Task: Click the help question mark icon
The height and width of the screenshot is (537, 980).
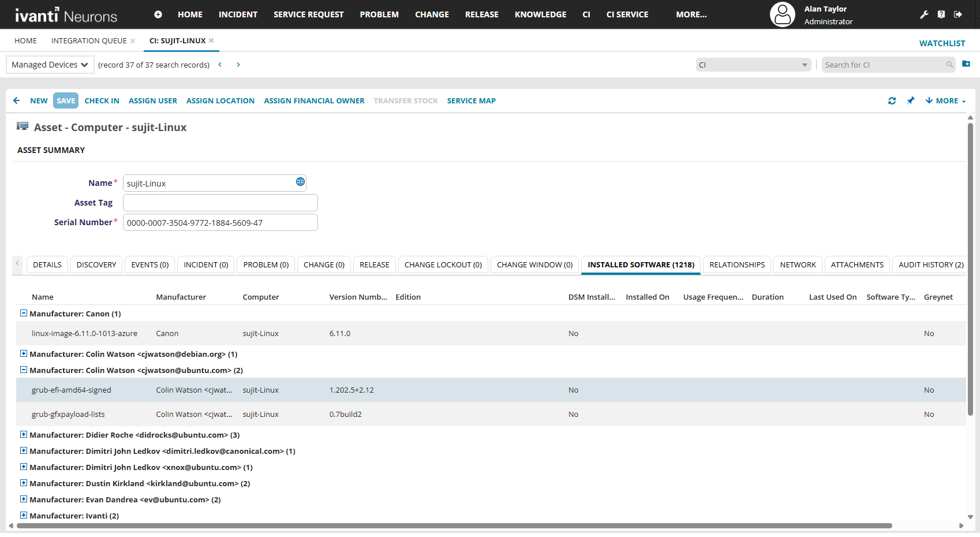Action: (x=941, y=14)
